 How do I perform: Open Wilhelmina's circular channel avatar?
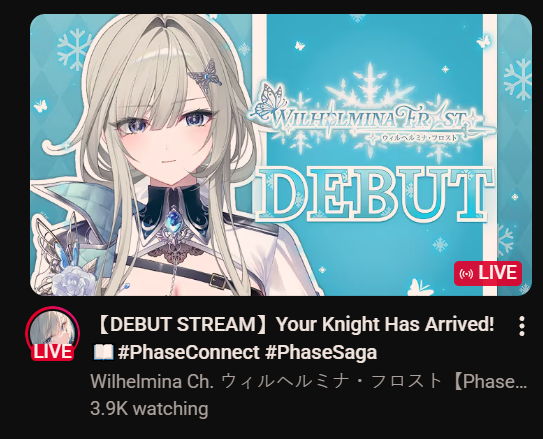[52, 332]
